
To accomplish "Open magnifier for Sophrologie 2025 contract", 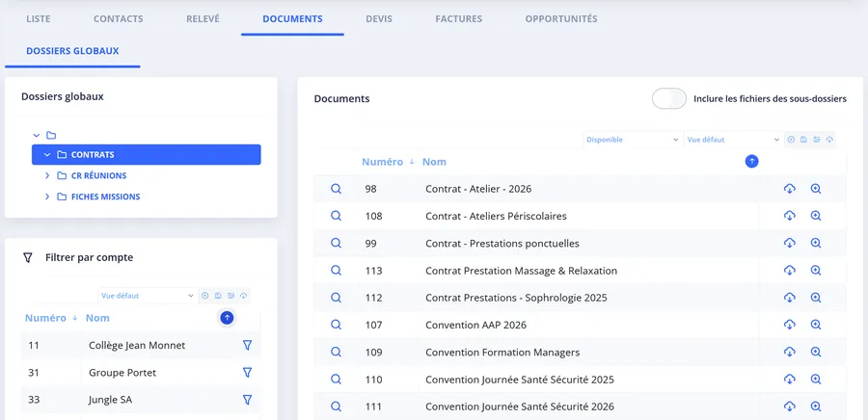I will point(336,298).
